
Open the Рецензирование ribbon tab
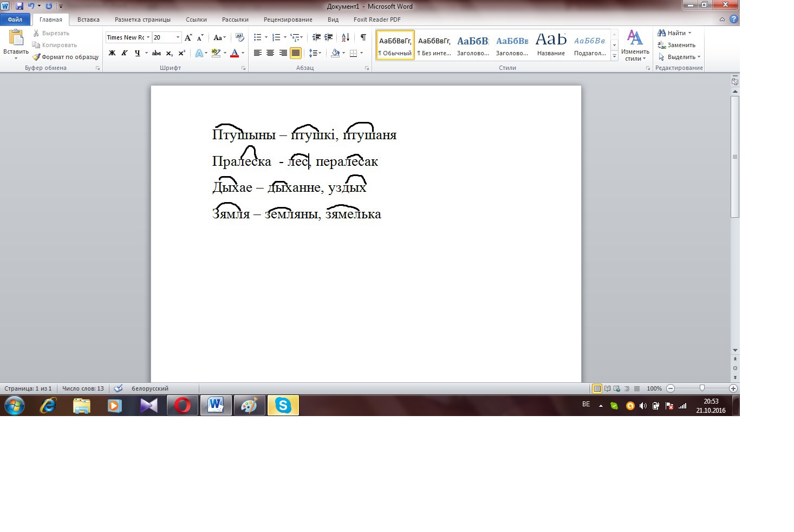pos(288,20)
